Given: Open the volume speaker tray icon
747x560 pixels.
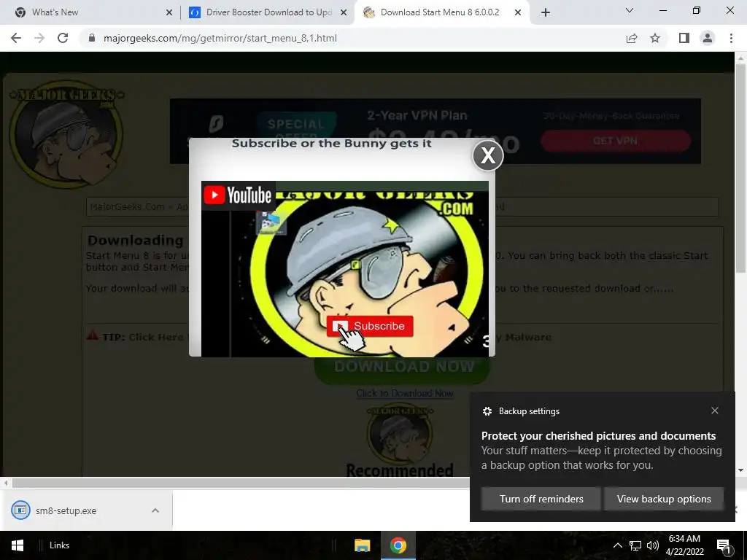Looking at the screenshot, I should point(653,545).
